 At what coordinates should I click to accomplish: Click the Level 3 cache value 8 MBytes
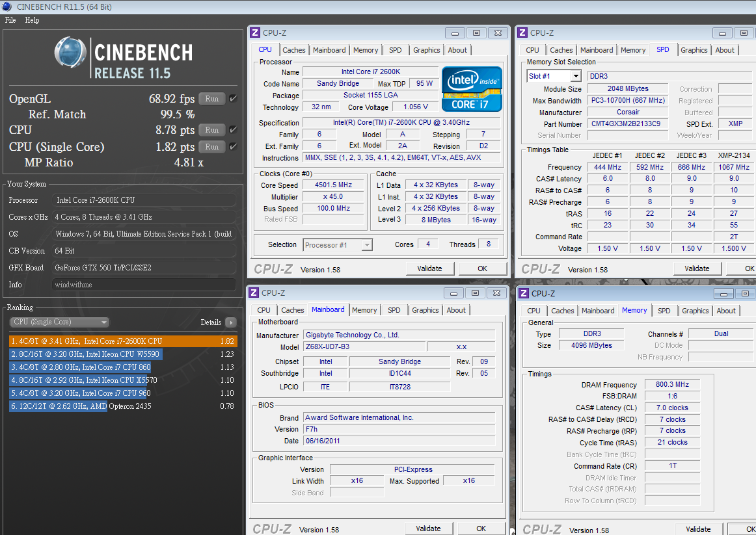click(436, 220)
